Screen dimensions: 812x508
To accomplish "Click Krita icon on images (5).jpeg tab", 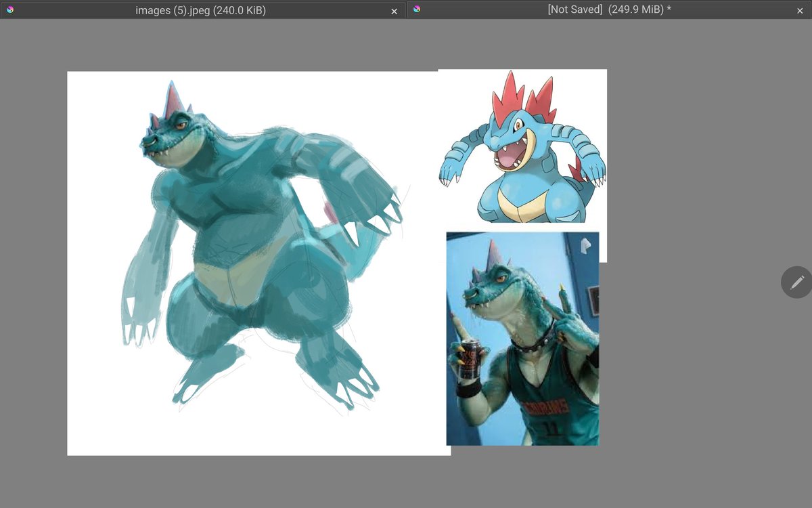I will pos(10,9).
